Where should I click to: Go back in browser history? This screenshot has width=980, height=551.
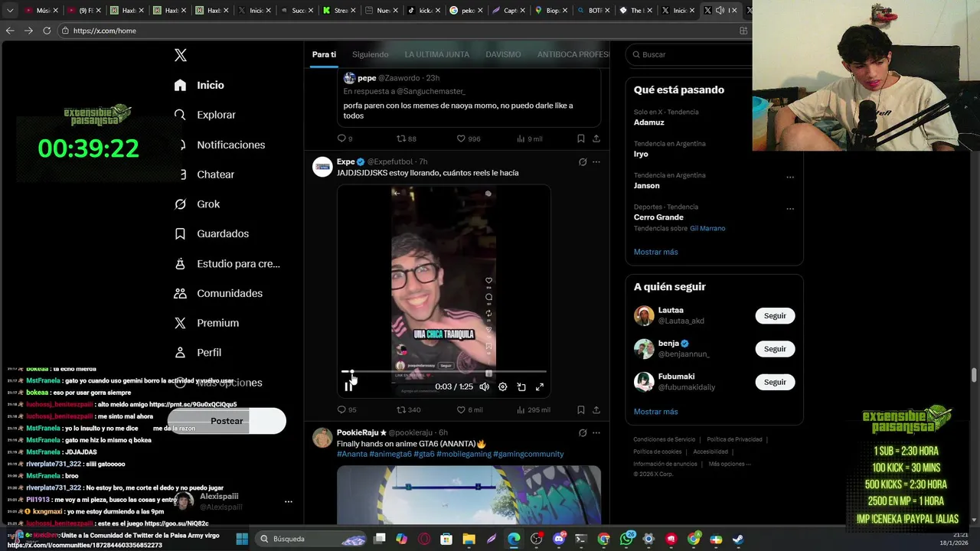[10, 31]
